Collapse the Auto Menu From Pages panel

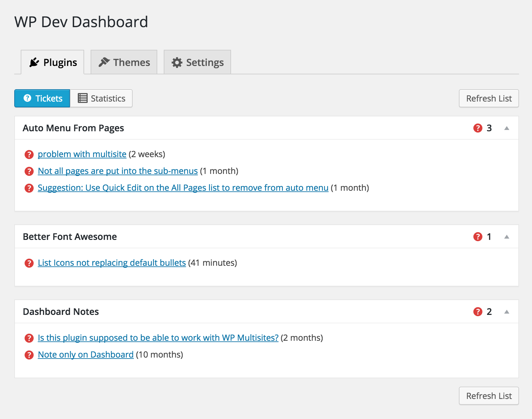click(x=507, y=128)
